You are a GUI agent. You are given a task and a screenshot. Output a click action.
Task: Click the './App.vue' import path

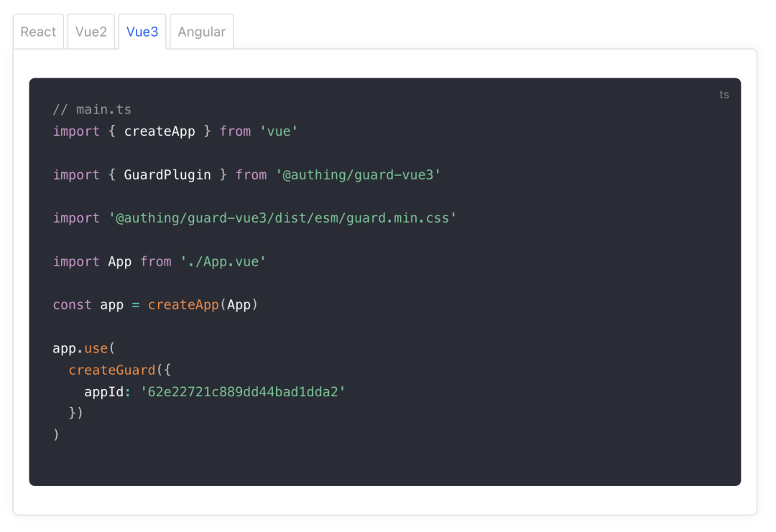223,261
